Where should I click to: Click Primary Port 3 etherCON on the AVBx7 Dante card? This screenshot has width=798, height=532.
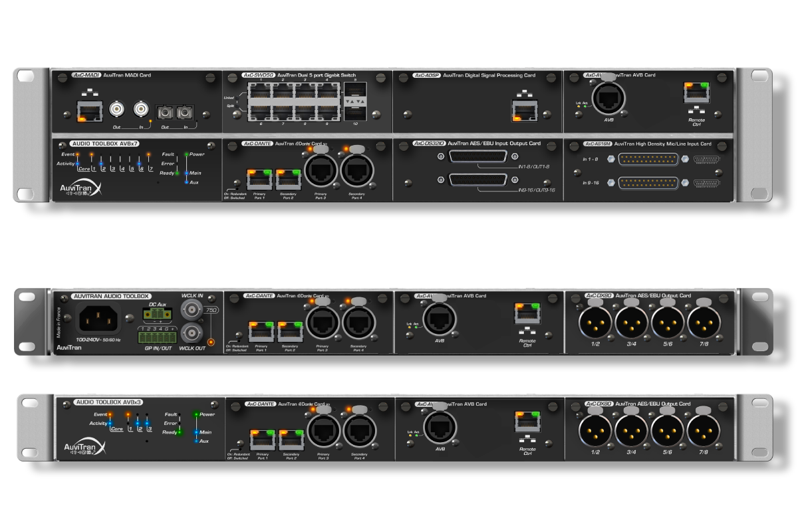pos(322,171)
